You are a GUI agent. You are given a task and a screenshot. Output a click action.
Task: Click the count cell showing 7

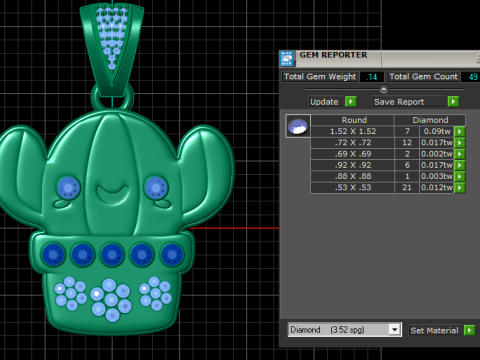coord(407,131)
